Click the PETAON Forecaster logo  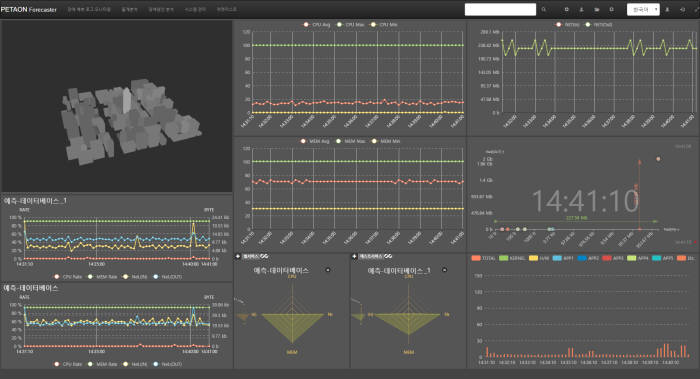click(29, 9)
